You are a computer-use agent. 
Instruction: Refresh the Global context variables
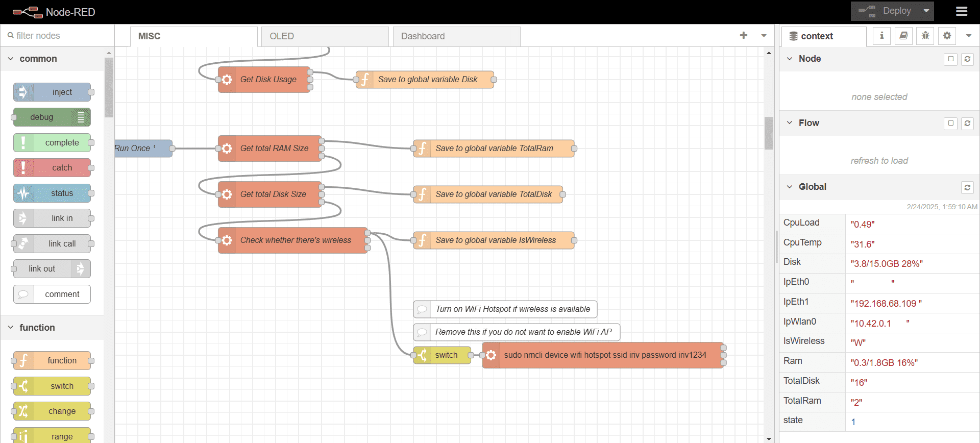[967, 187]
